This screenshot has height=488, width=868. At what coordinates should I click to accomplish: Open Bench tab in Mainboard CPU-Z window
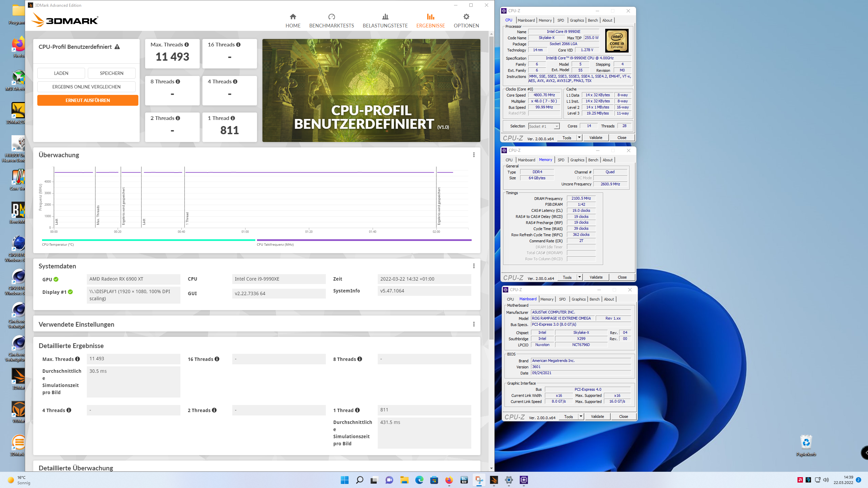(x=595, y=299)
